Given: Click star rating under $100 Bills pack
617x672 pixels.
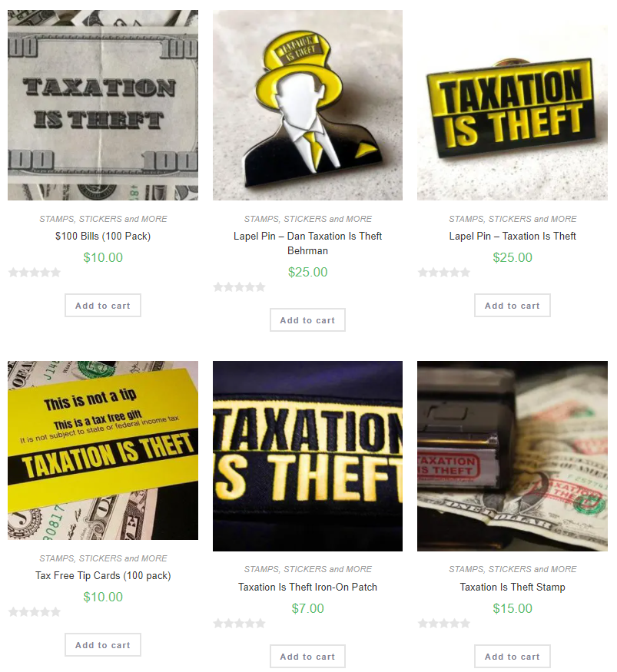Looking at the screenshot, I should [35, 273].
